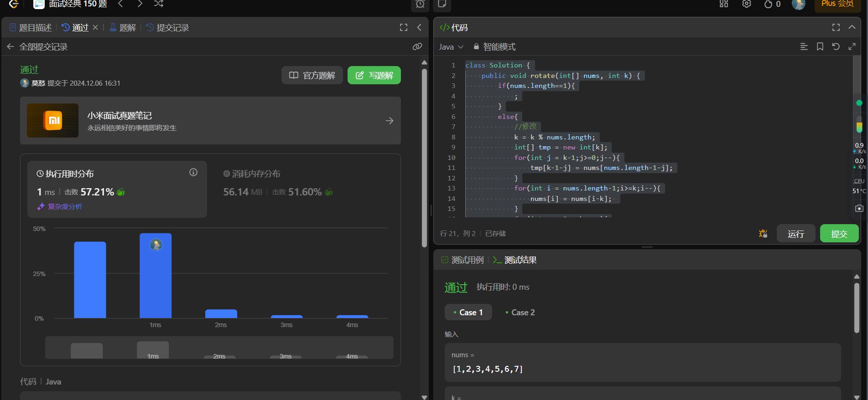Click the 2ms bar in the chart
The width and height of the screenshot is (868, 400).
click(x=221, y=314)
